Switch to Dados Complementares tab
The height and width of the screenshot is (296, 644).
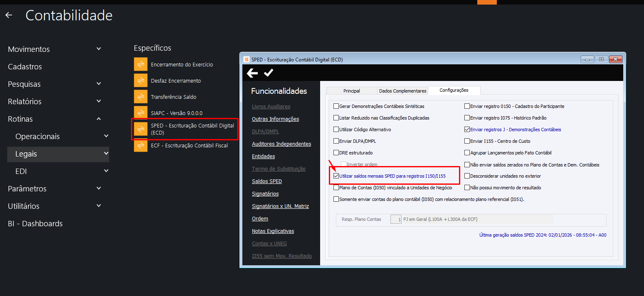402,91
